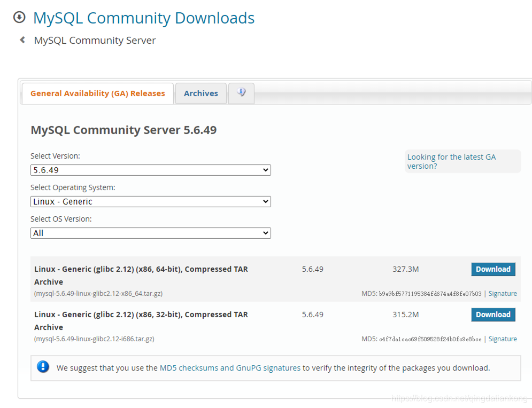This screenshot has height=408, width=532.
Task: Click the blue info icon in the MD5 suggestion note
Action: [43, 367]
